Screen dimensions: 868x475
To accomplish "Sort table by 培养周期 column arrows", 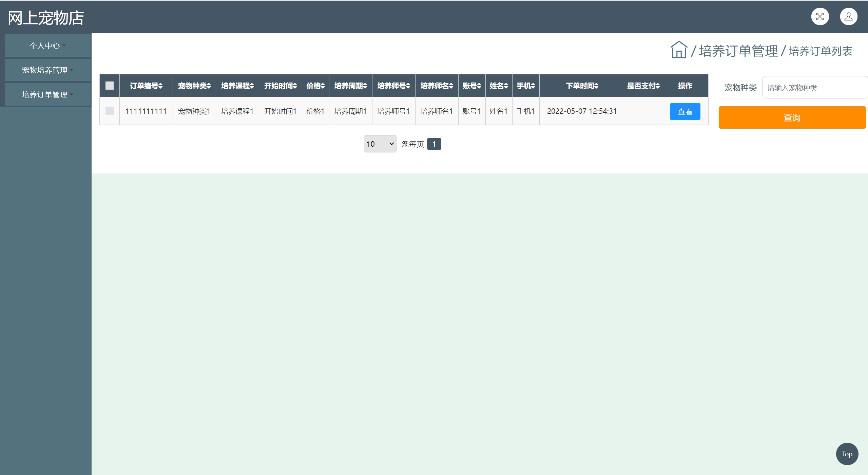I will 365,86.
